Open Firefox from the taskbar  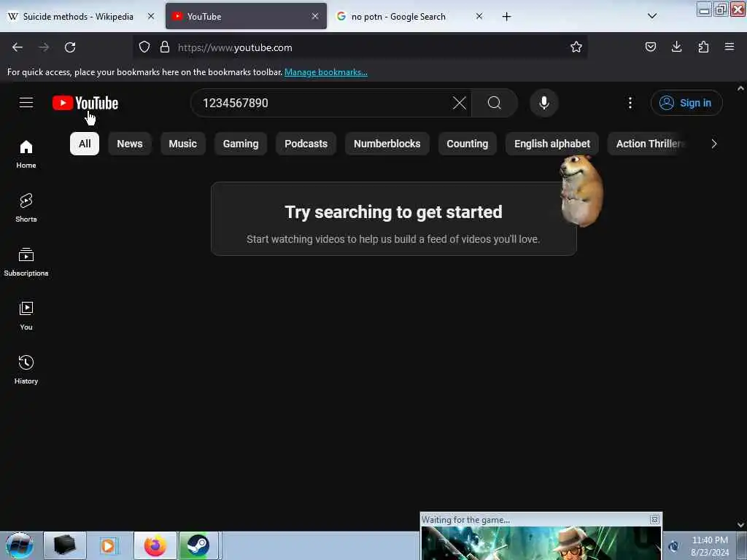tap(155, 545)
